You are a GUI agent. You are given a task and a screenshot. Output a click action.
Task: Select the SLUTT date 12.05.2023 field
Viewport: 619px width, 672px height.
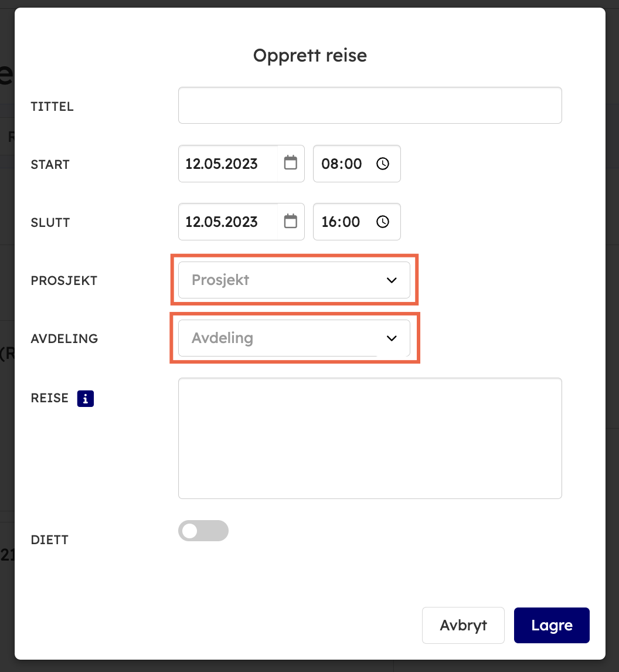222,222
